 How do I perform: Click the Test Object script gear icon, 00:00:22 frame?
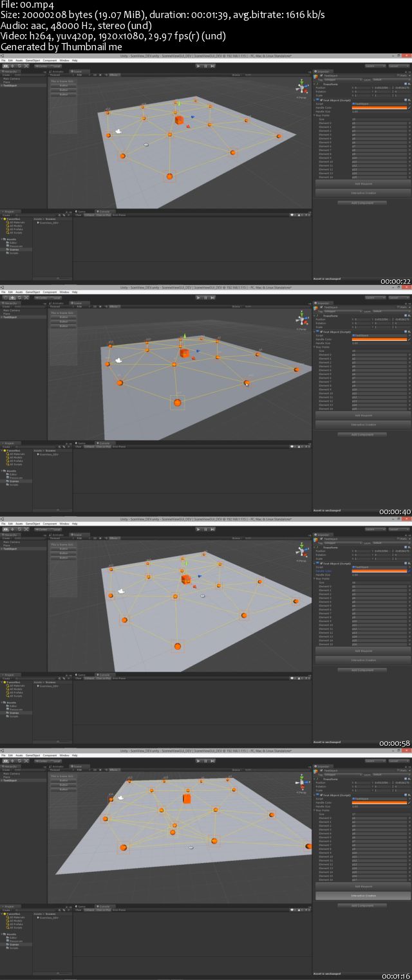tap(409, 100)
